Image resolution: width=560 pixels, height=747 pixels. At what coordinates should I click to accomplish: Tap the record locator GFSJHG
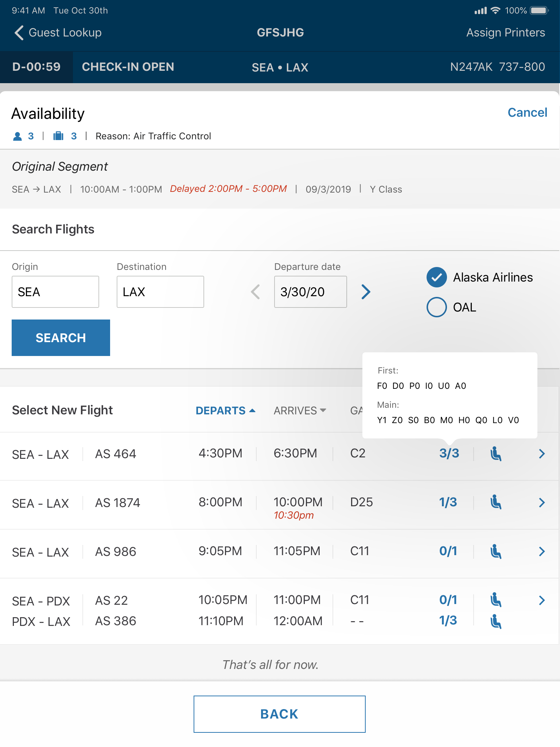tap(280, 33)
